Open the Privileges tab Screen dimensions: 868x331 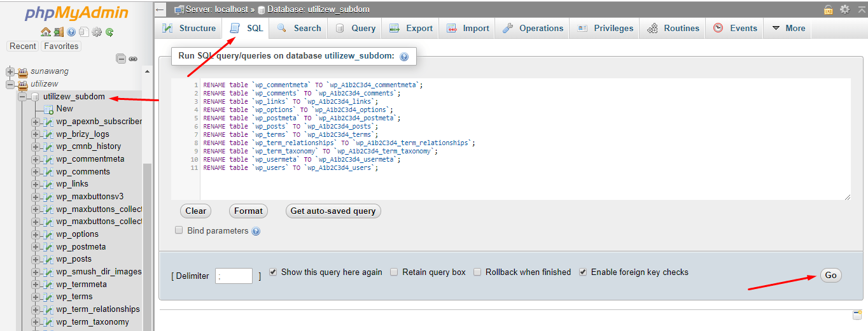coord(605,28)
